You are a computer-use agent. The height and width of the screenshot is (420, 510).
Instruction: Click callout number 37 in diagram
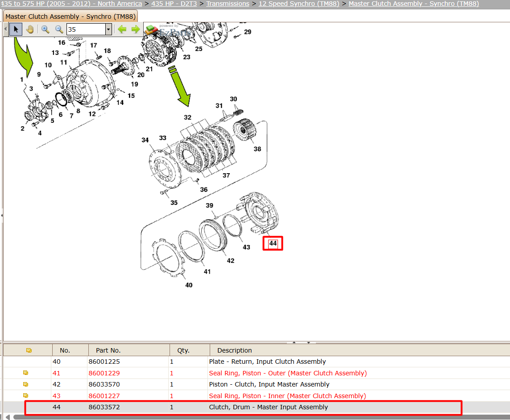point(226,175)
